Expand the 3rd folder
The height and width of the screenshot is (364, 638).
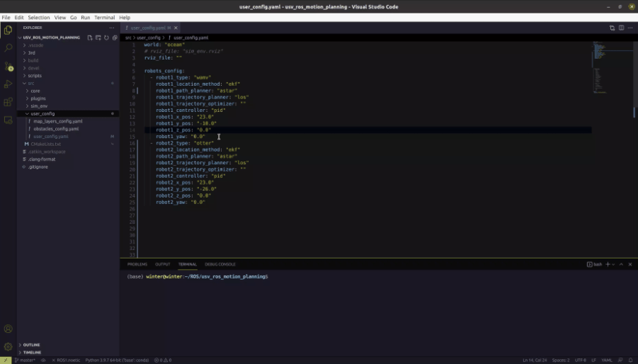pos(31,53)
